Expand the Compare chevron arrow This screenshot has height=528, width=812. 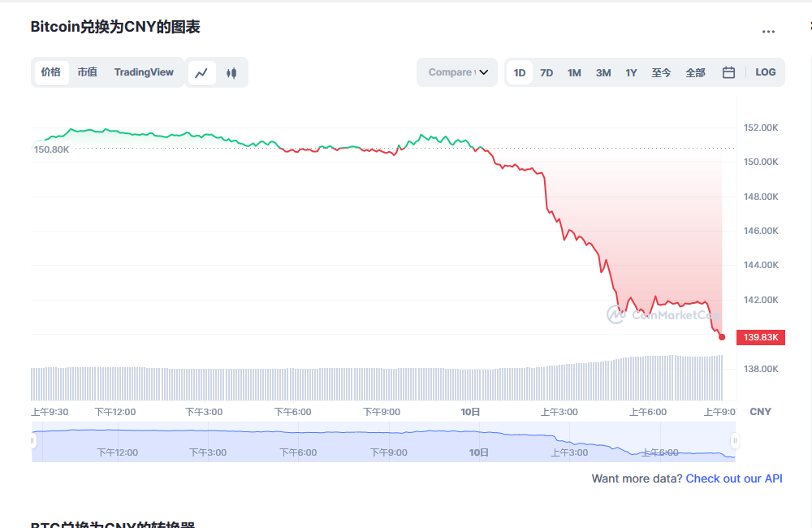tap(484, 72)
